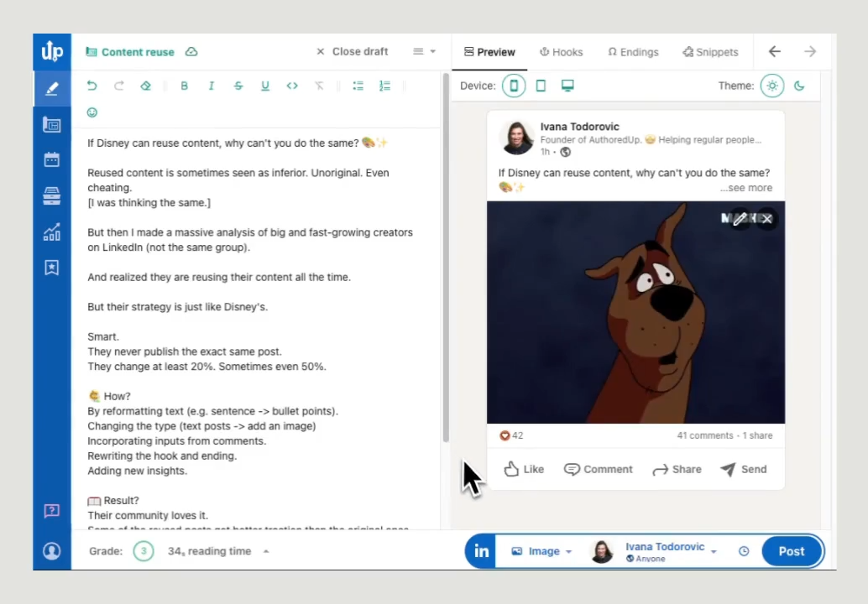
Task: Click the Post button
Action: (791, 551)
